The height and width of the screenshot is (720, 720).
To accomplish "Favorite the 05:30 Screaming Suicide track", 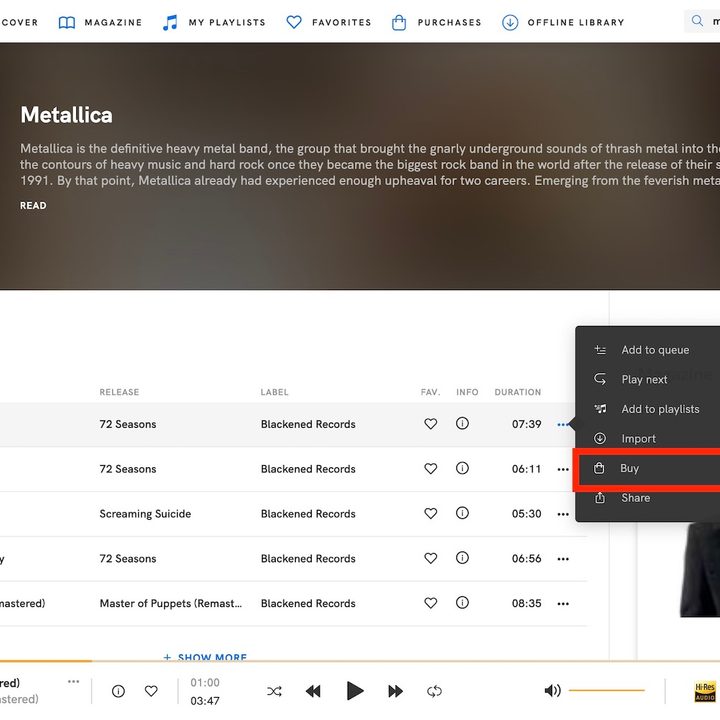I will [430, 513].
